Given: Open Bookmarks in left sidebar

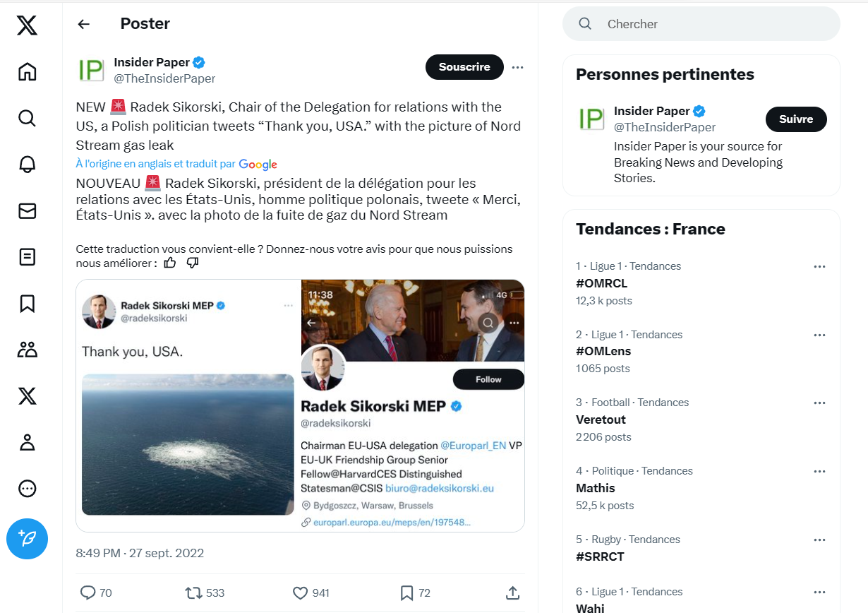Looking at the screenshot, I should pyautogui.click(x=27, y=303).
